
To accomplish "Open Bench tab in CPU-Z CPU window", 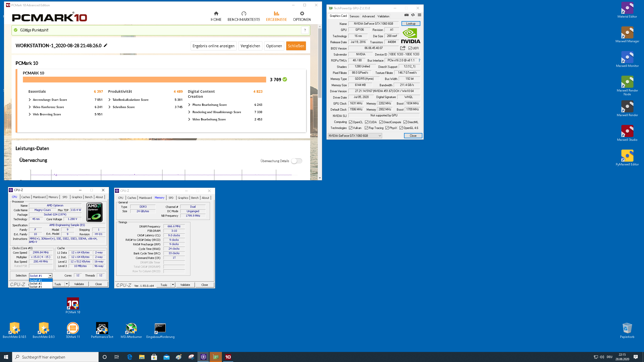I will 89,197.
